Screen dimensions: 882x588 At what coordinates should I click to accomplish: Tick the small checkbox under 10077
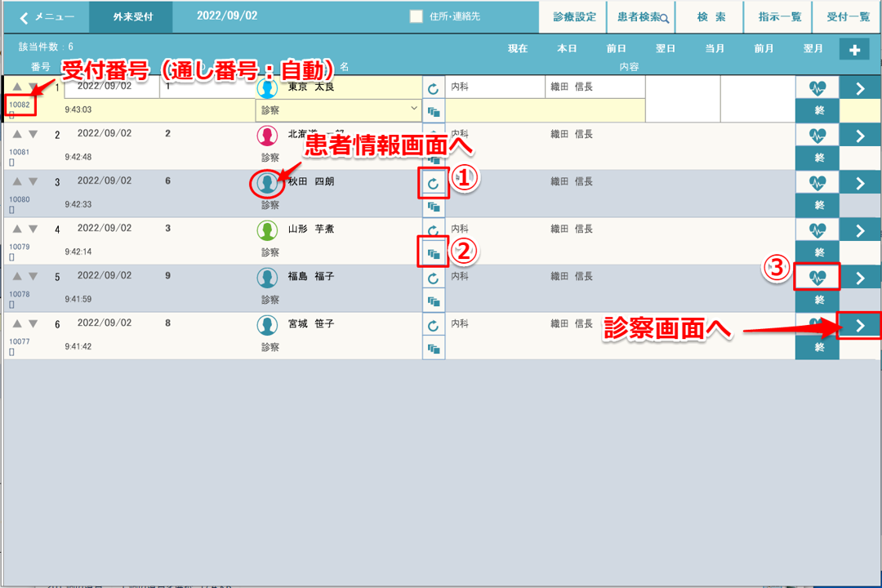tap(11, 352)
